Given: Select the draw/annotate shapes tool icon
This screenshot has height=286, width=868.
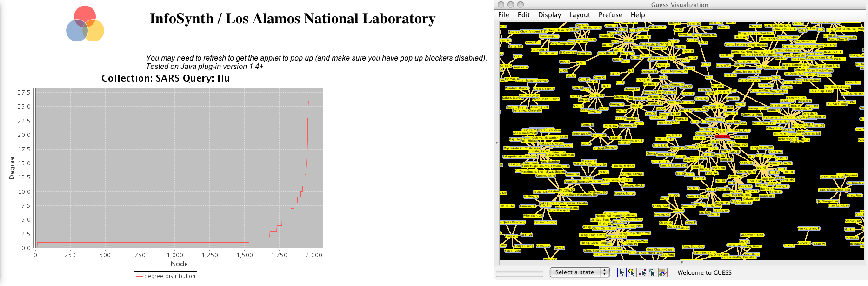Looking at the screenshot, I should click(663, 272).
